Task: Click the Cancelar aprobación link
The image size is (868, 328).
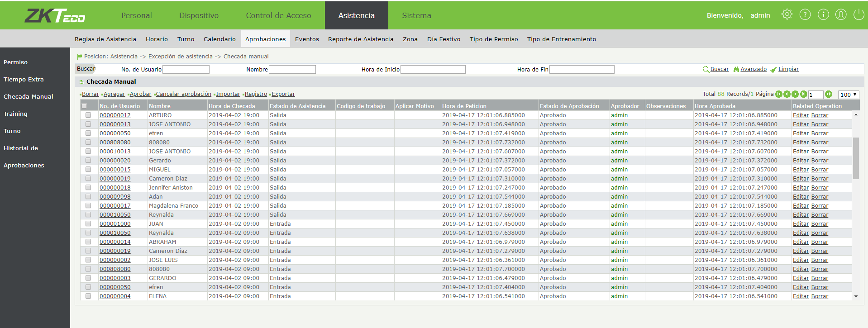Action: tap(183, 94)
